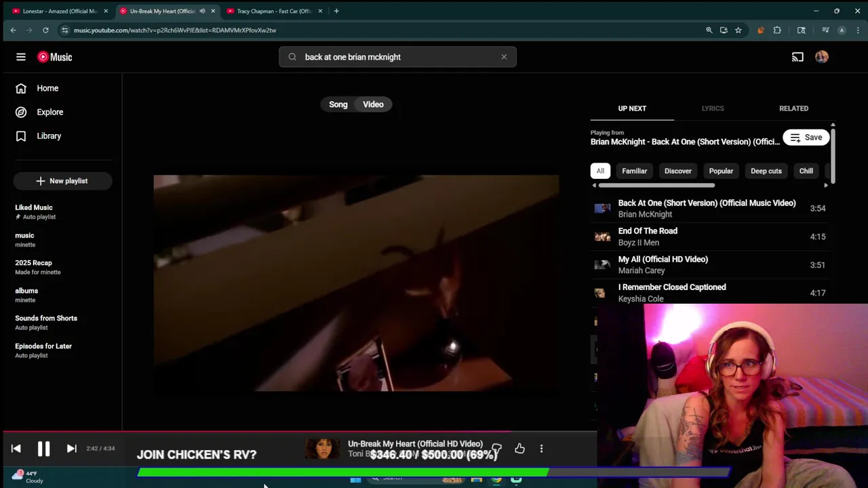868x488 pixels.
Task: Skip to next track
Action: (x=71, y=448)
